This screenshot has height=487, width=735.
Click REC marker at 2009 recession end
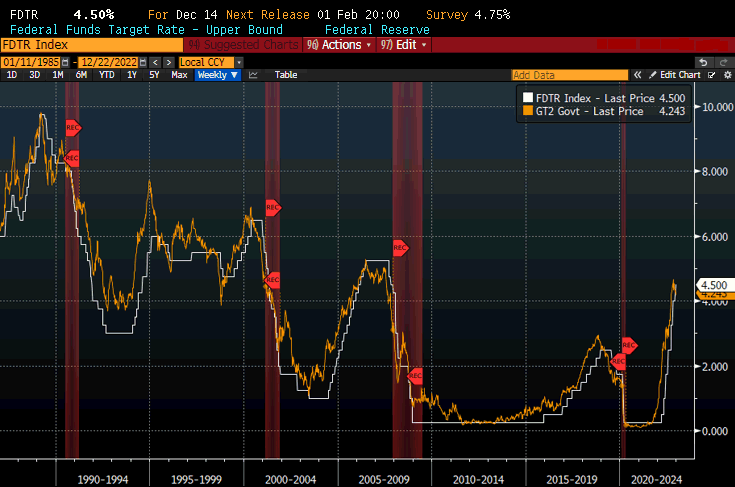click(415, 375)
